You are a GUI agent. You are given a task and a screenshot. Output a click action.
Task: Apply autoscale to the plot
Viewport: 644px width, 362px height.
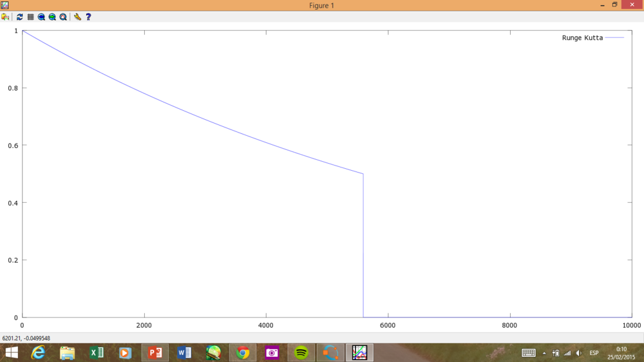[63, 17]
